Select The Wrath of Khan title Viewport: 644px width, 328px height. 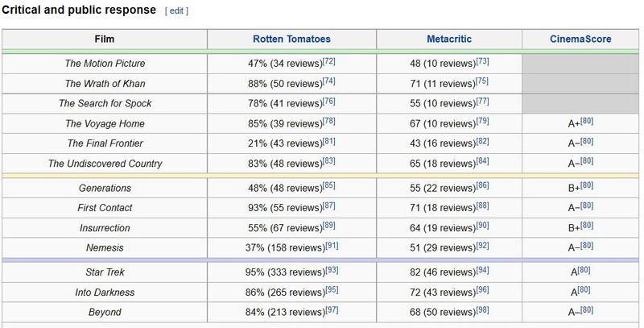(x=105, y=84)
